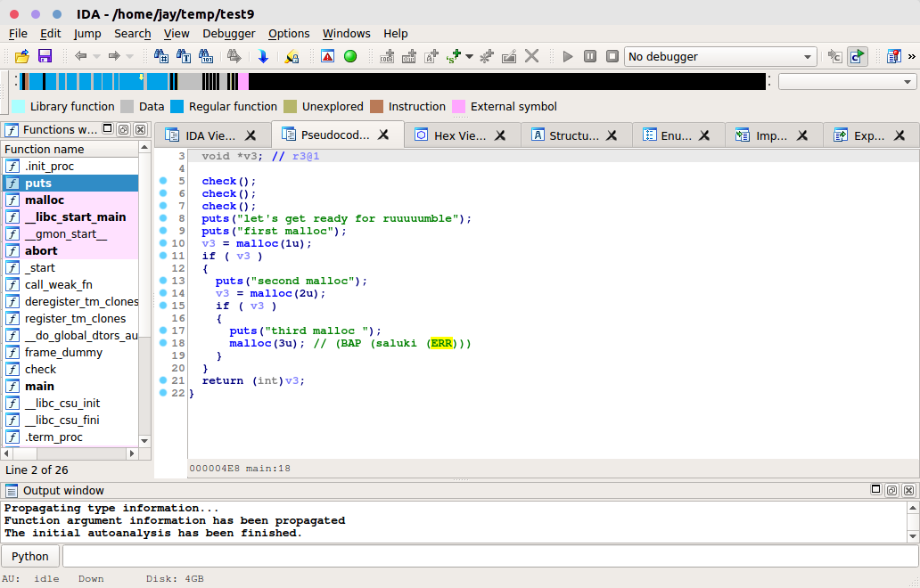Click the toggled green-arrow 'C' toolbar icon
Viewport: 920px width, 588px height.
[858, 56]
